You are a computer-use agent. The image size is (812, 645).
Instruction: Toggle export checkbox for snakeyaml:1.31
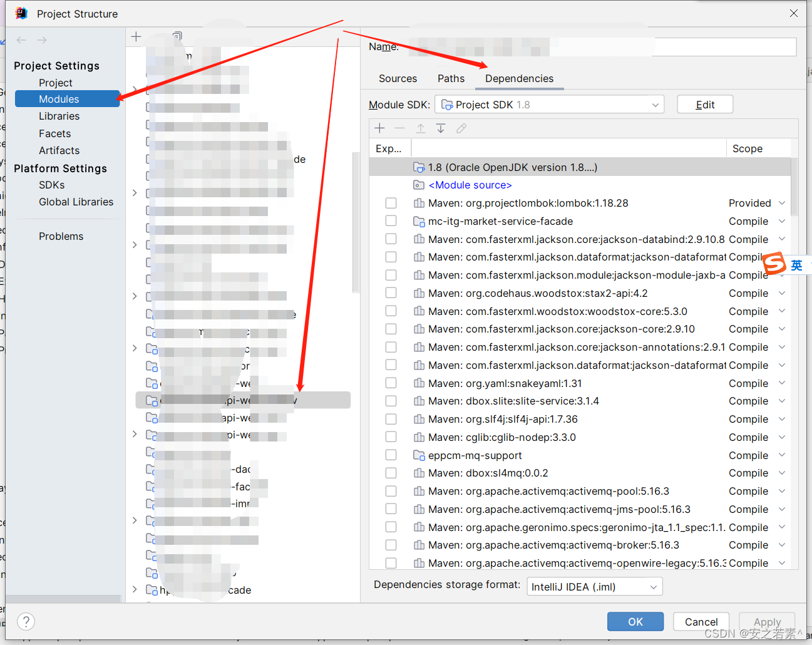pos(391,383)
